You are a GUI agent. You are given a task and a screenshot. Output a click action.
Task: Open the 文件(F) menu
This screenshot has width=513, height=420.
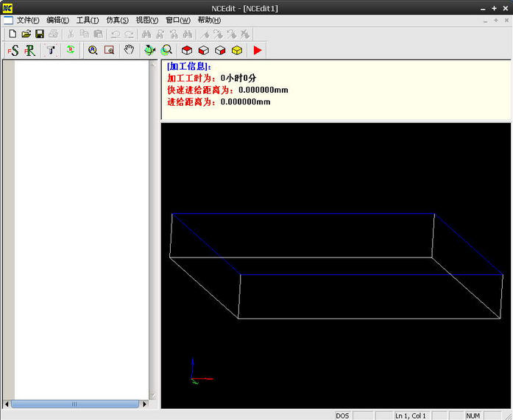click(x=28, y=20)
